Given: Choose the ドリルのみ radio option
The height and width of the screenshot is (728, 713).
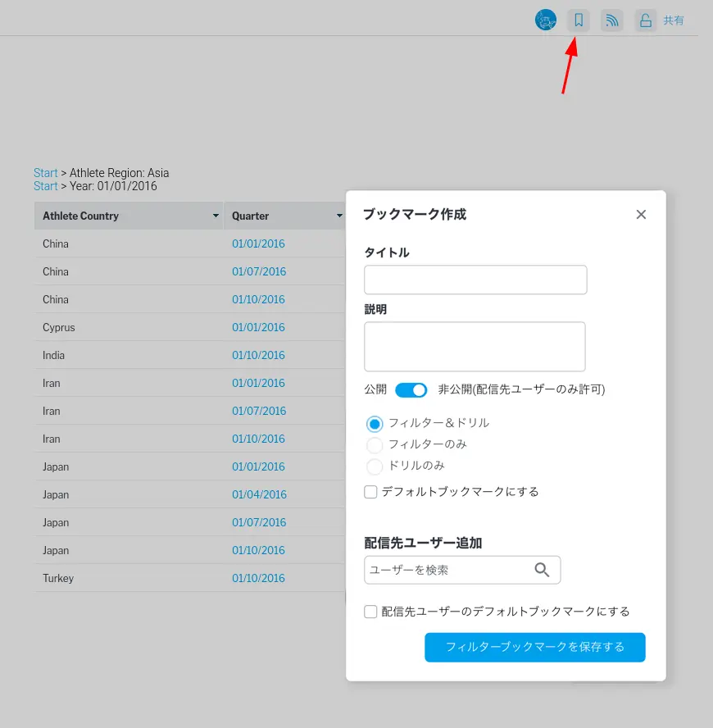Looking at the screenshot, I should [375, 466].
